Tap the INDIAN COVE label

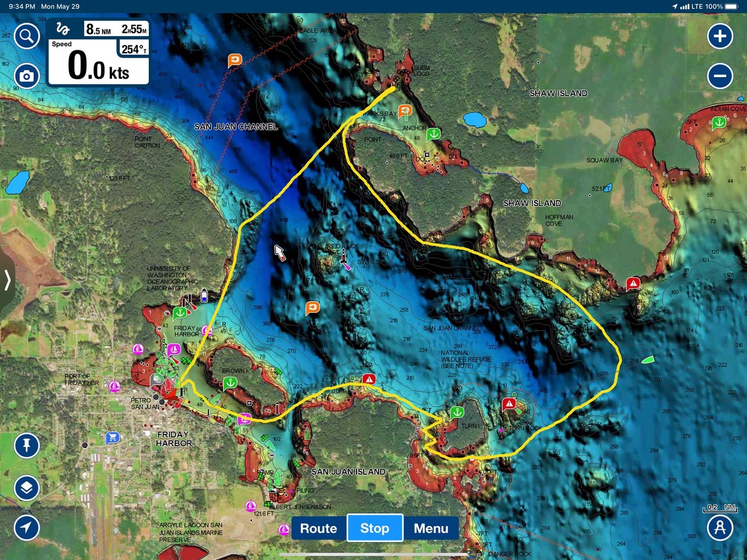click(728, 109)
